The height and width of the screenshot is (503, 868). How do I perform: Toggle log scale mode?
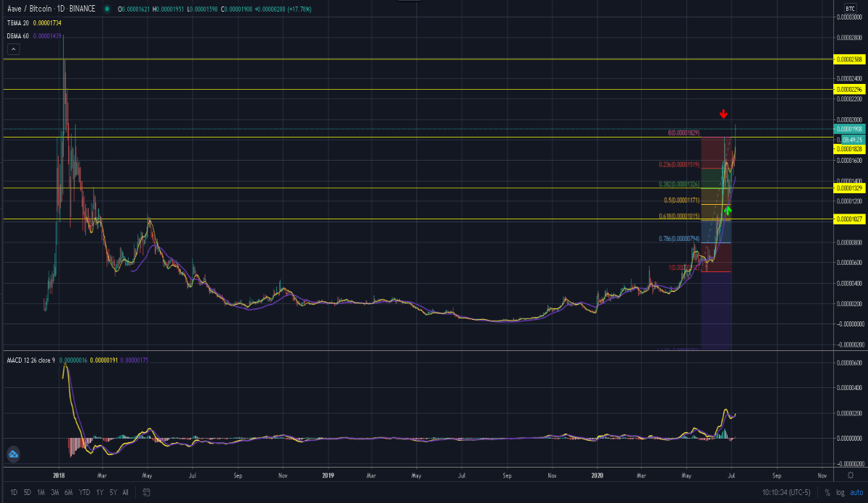click(840, 492)
